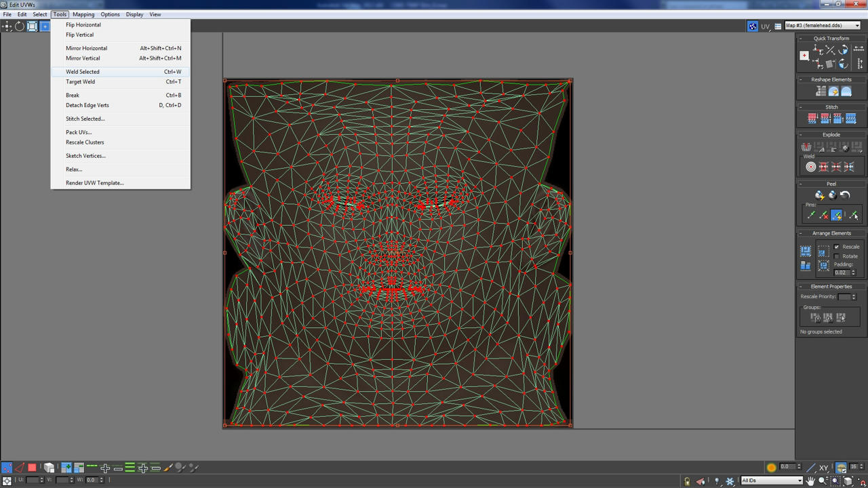The width and height of the screenshot is (868, 488).
Task: Choose Detach Edge Verts menu item
Action: point(121,105)
